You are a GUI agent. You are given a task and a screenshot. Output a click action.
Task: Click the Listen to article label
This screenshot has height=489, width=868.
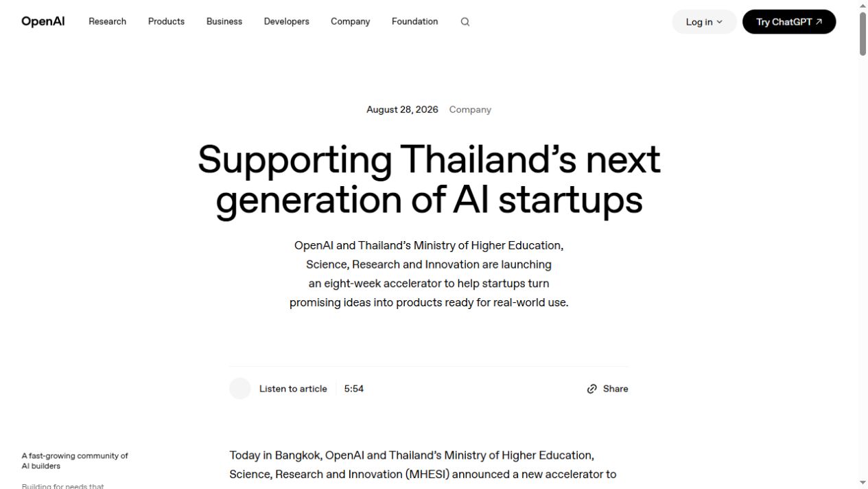click(x=293, y=389)
